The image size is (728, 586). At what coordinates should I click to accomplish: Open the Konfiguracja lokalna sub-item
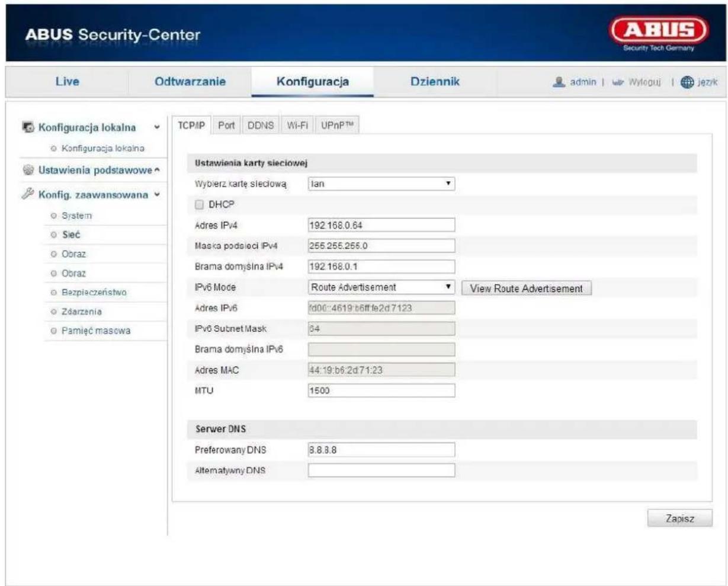point(102,148)
